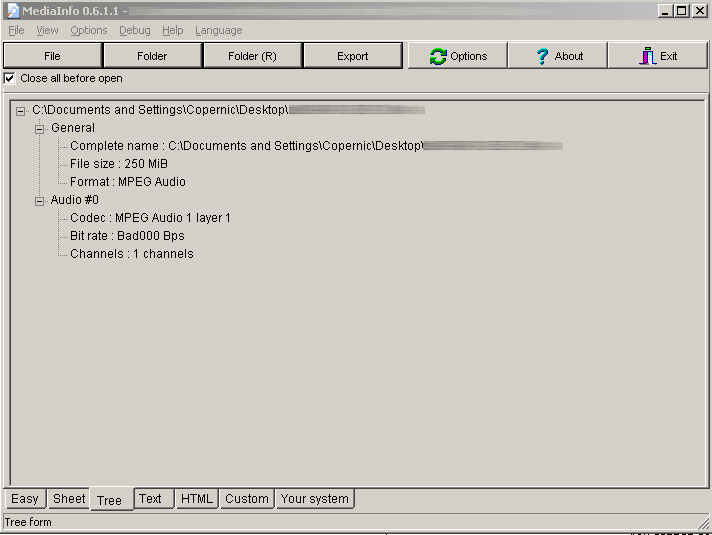Open the File menu
The image size is (712, 535).
(x=16, y=30)
